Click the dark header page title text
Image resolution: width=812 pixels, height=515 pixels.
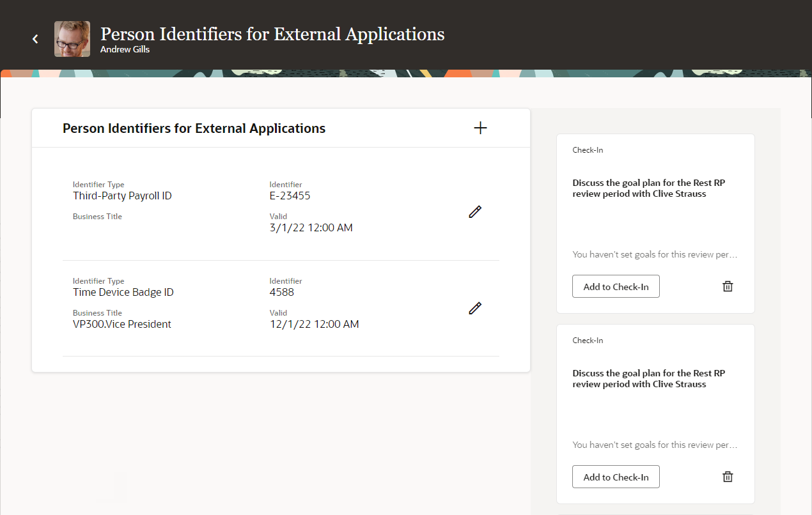pyautogui.click(x=272, y=34)
